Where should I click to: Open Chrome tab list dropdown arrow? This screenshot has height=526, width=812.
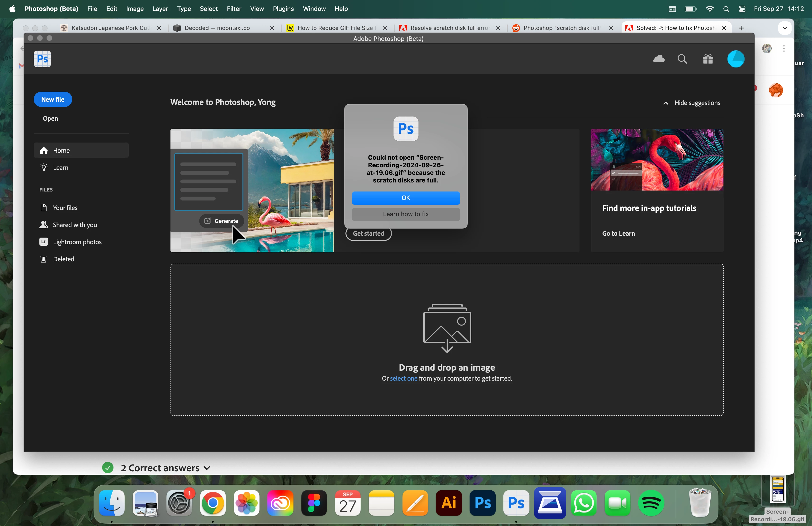click(785, 28)
